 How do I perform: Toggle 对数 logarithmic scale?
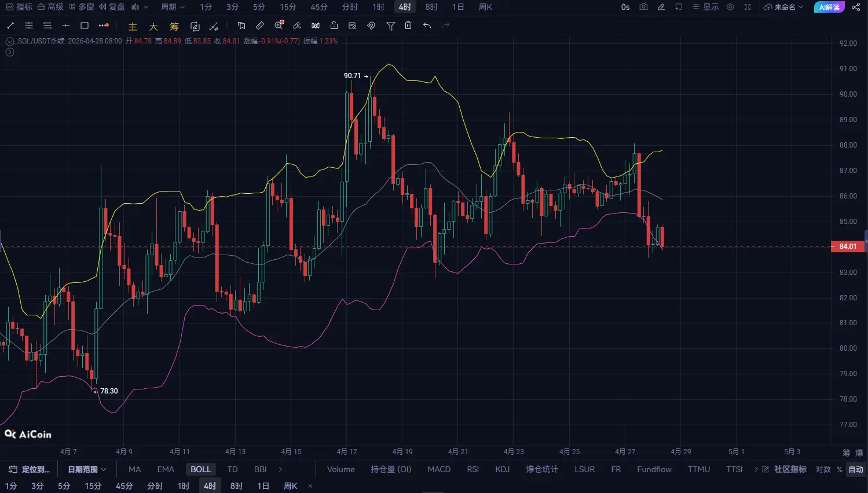823,469
